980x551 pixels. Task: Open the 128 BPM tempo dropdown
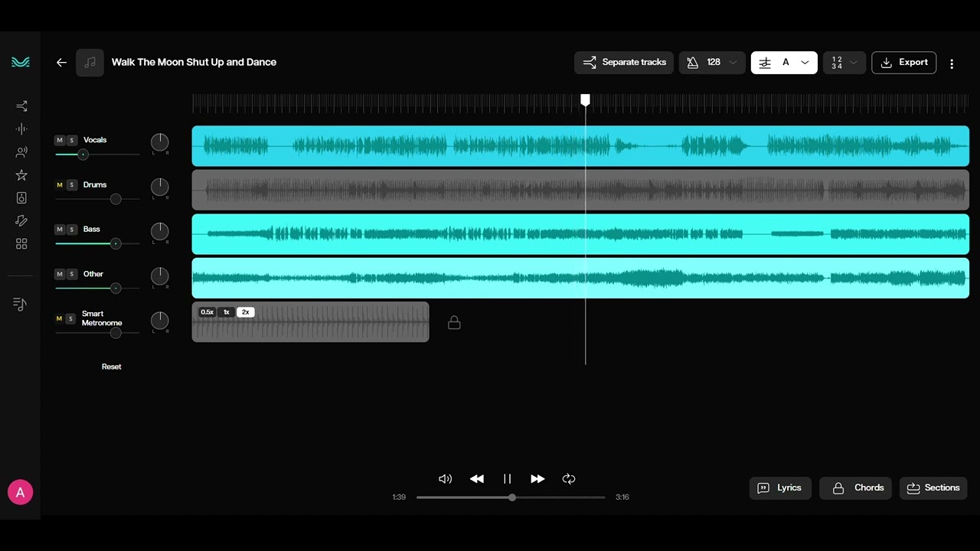coord(712,63)
